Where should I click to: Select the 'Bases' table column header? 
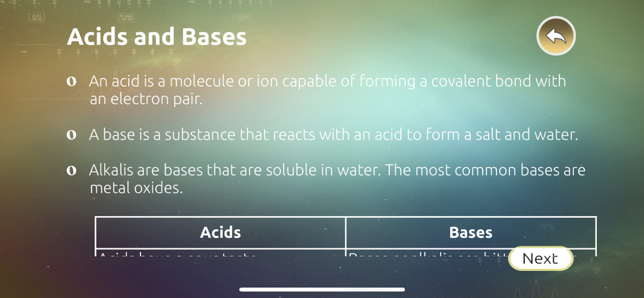pyautogui.click(x=471, y=233)
